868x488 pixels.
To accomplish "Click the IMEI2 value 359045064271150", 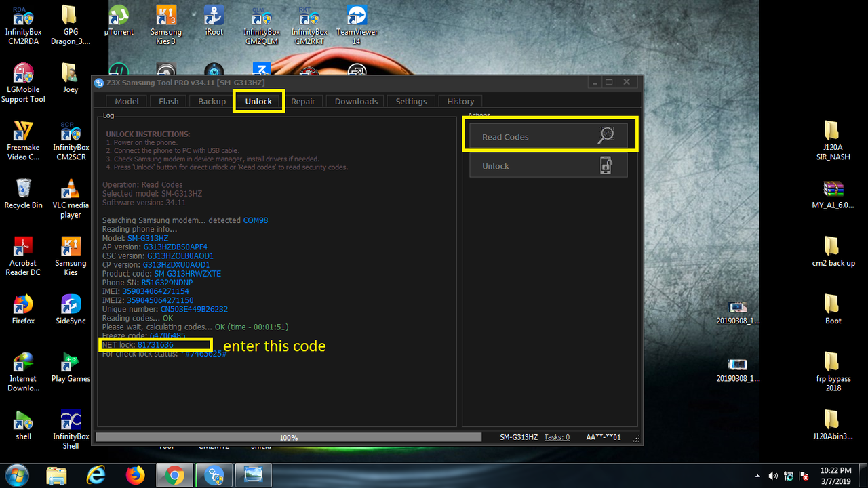I will 160,300.
